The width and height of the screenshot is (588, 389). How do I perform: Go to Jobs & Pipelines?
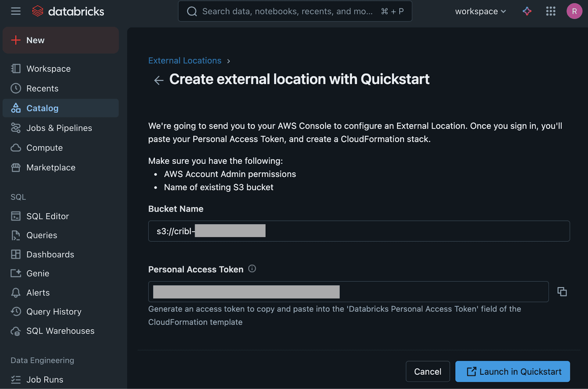click(59, 128)
